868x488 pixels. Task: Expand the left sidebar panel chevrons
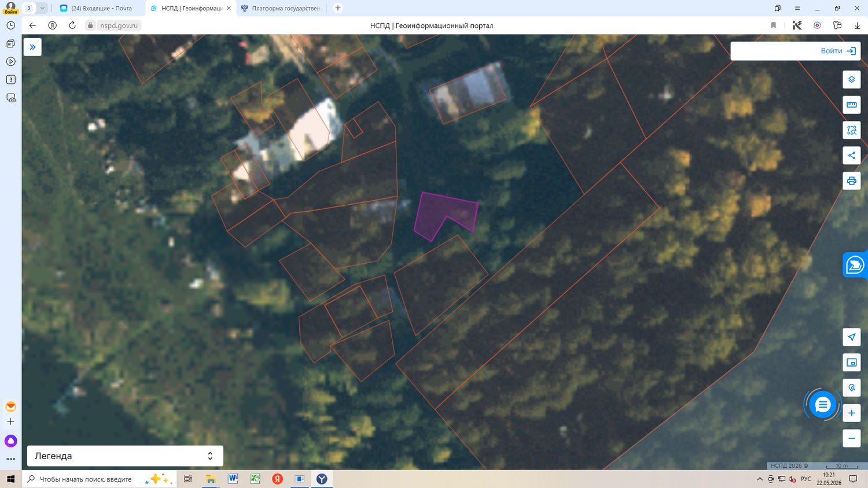pos(32,47)
